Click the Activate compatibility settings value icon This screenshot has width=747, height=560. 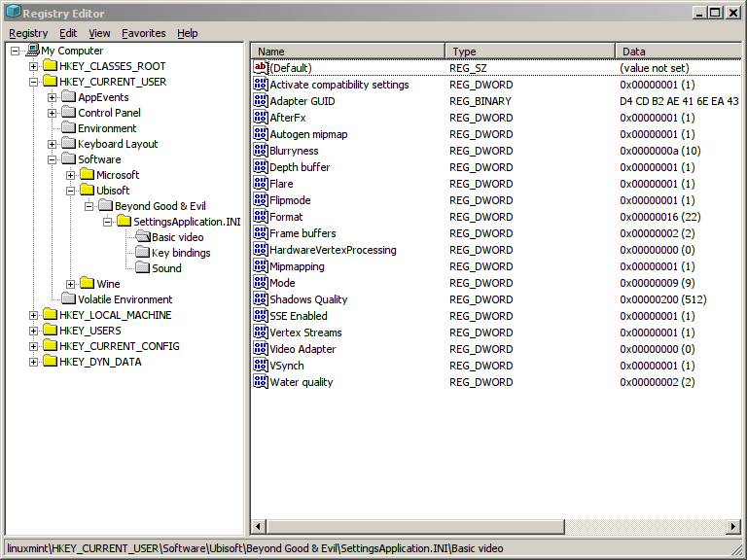point(261,85)
